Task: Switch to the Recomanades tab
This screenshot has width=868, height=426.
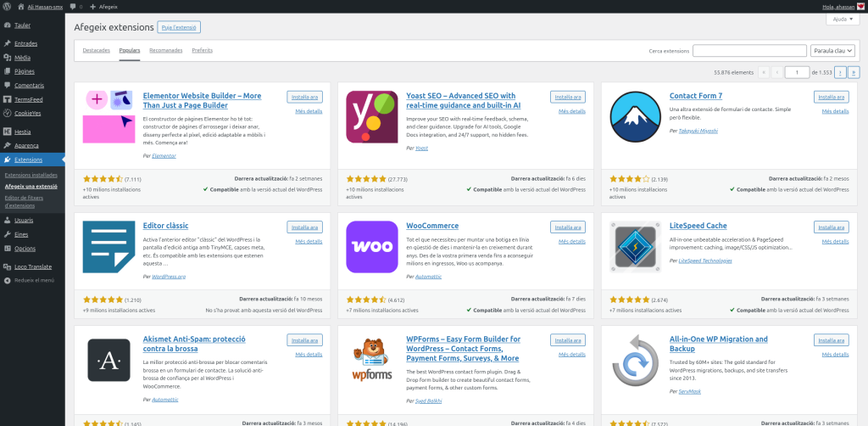Action: pos(165,51)
